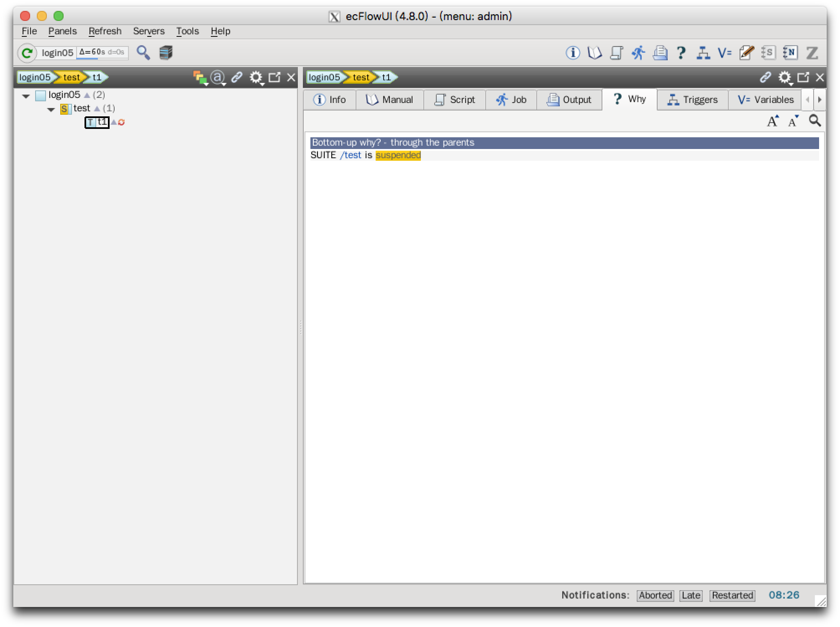Image resolution: width=840 pixels, height=627 pixels.
Task: Click the test breadcrumb in right panel
Action: point(360,77)
